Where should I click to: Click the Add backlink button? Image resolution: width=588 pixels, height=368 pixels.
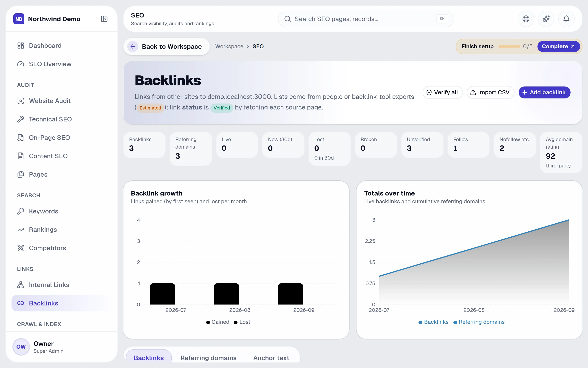[x=544, y=92]
